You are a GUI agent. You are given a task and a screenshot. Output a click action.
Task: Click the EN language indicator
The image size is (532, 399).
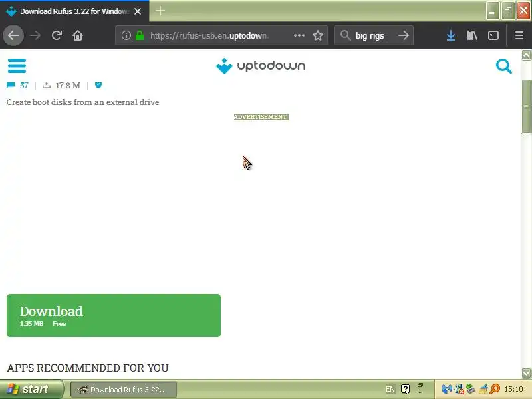[x=390, y=389]
